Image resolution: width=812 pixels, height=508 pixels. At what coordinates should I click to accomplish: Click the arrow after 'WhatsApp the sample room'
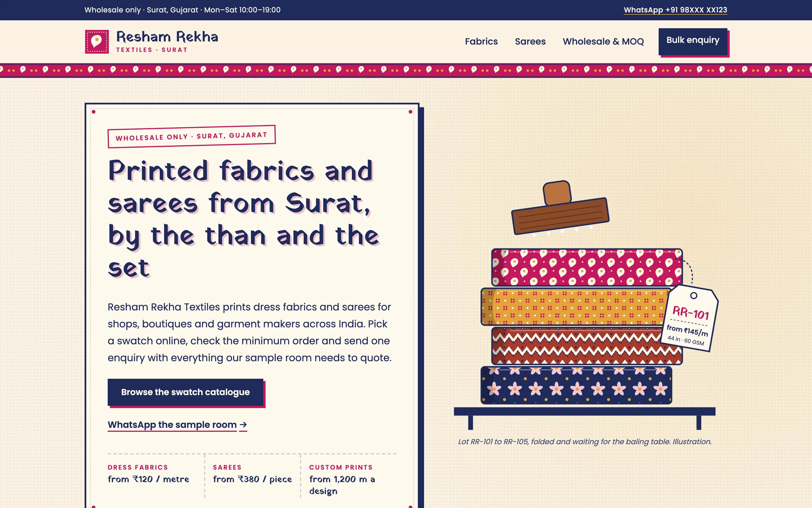click(243, 425)
